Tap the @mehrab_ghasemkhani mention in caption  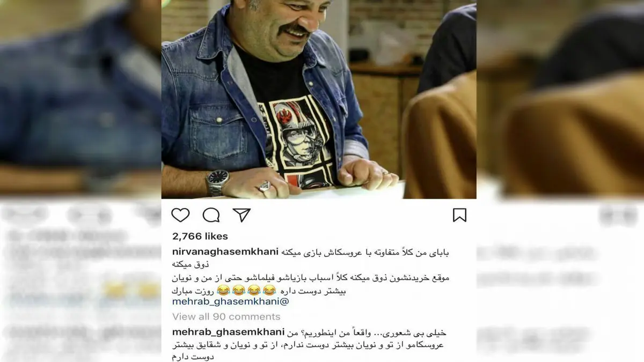tap(230, 301)
